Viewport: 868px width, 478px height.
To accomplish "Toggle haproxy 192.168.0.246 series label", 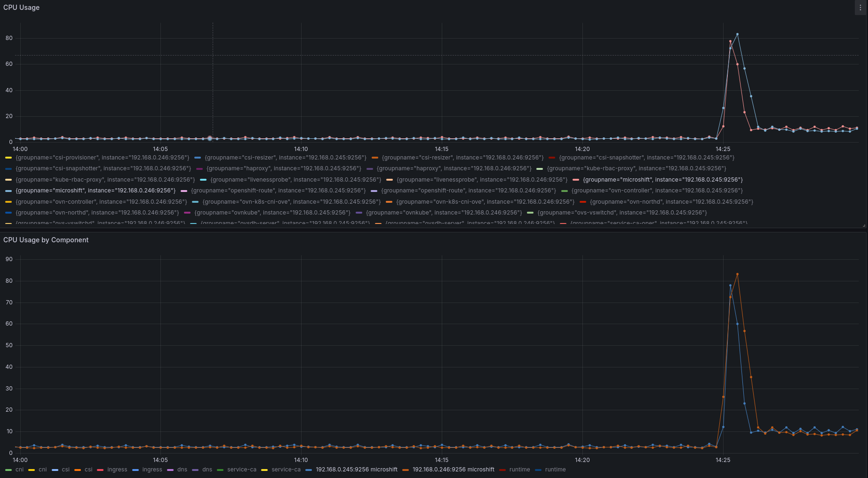I will point(454,168).
